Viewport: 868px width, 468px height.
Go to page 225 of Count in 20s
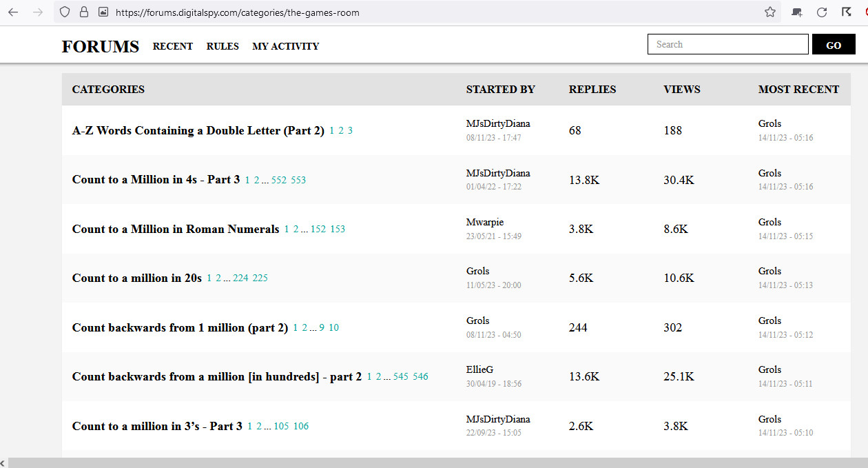tap(260, 278)
